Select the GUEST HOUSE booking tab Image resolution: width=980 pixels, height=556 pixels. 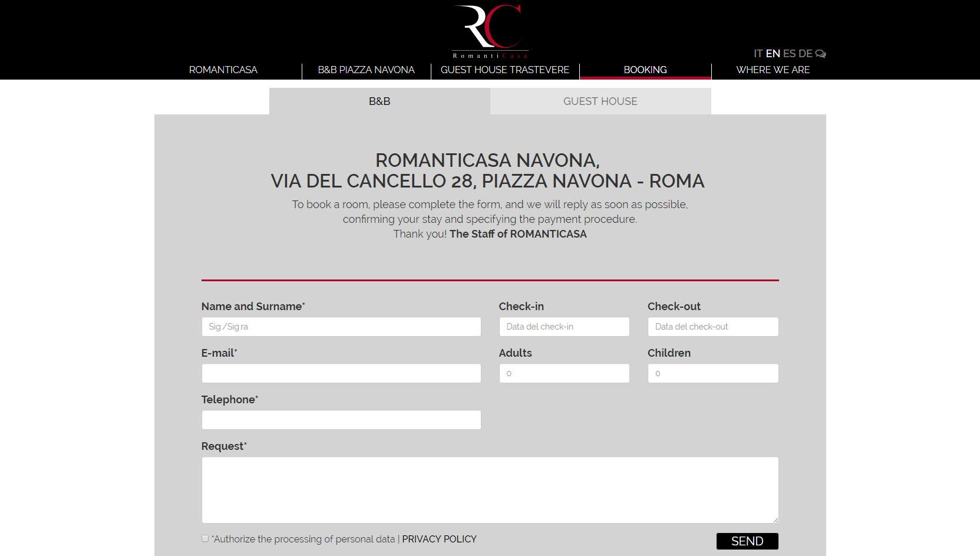[x=600, y=101]
